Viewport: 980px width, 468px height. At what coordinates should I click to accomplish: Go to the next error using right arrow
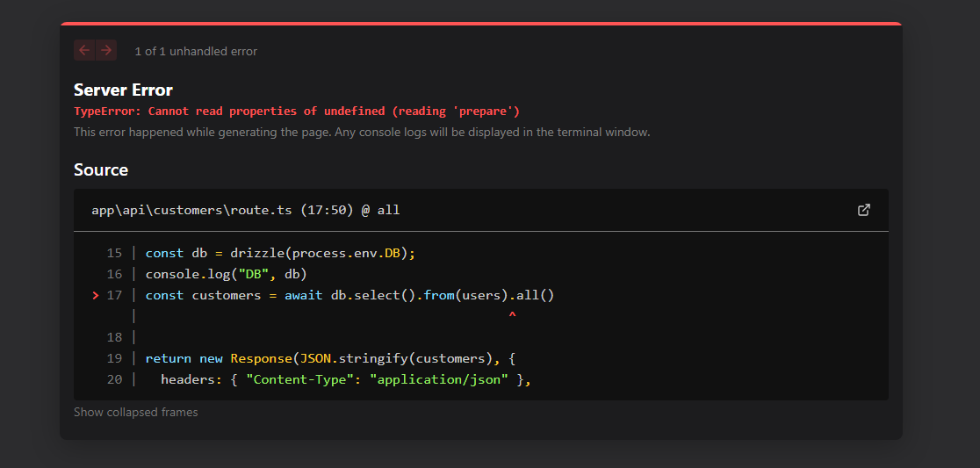[x=106, y=51]
